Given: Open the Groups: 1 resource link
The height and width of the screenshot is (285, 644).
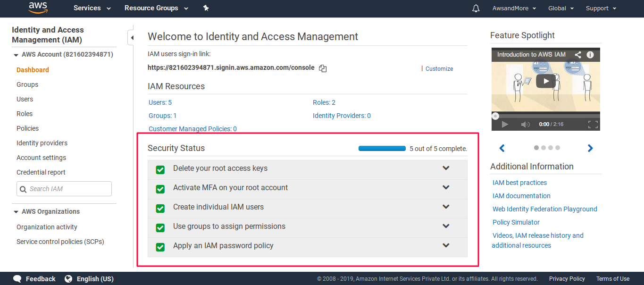Looking at the screenshot, I should [x=163, y=116].
